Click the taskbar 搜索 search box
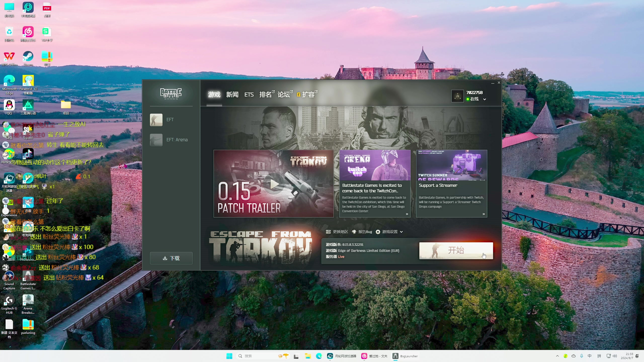 point(263,356)
